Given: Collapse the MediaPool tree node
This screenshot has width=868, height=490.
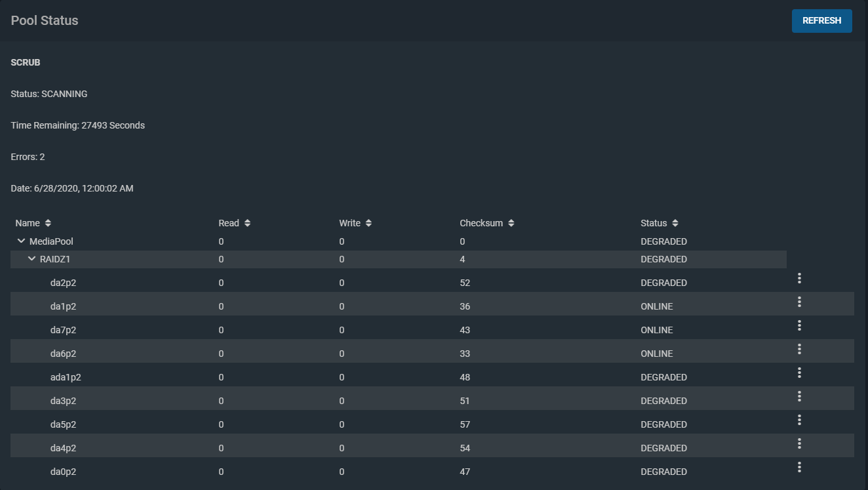Looking at the screenshot, I should coord(21,241).
